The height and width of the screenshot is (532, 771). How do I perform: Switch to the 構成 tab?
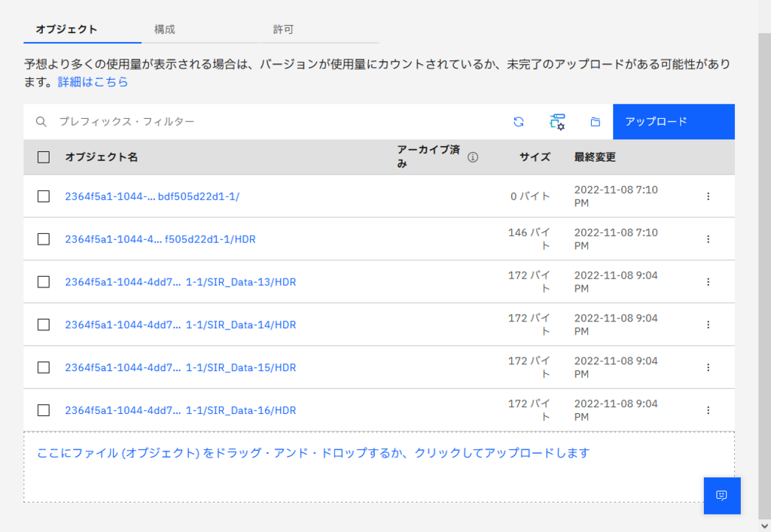point(200,29)
